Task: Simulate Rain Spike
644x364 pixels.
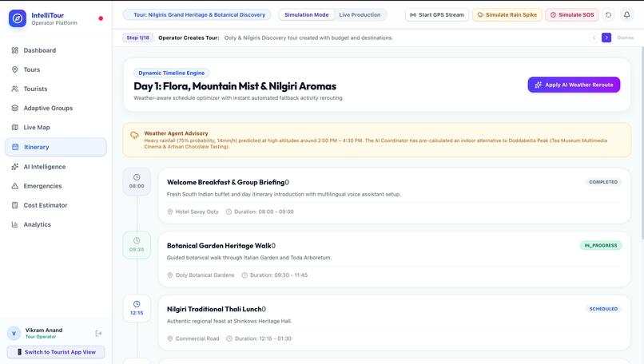Action: click(x=507, y=15)
